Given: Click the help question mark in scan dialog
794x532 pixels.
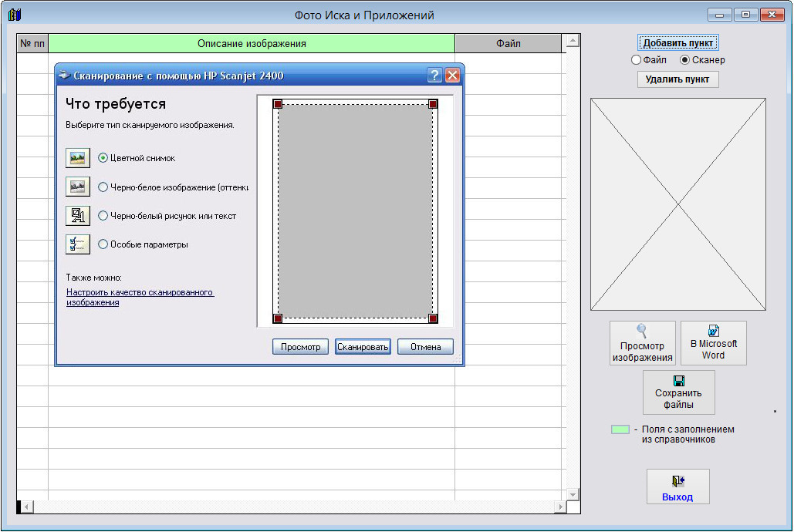Looking at the screenshot, I should coord(434,76).
